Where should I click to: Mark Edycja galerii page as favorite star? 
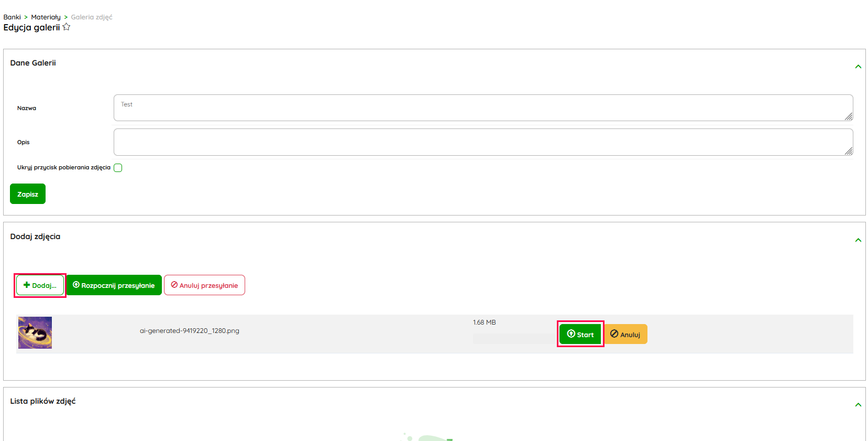coord(67,27)
